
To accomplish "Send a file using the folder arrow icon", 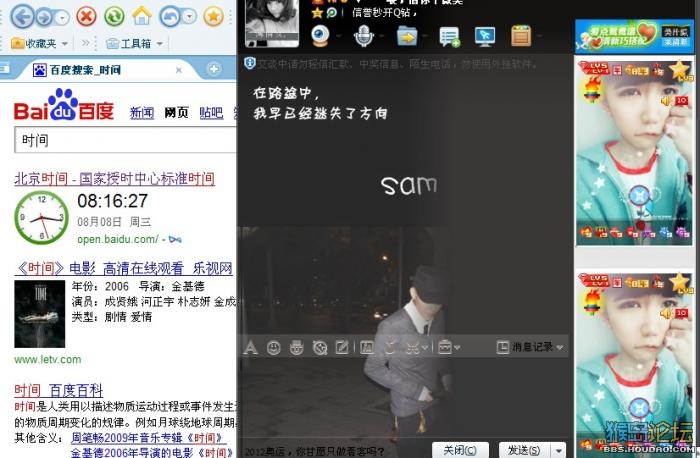I will pyautogui.click(x=407, y=36).
